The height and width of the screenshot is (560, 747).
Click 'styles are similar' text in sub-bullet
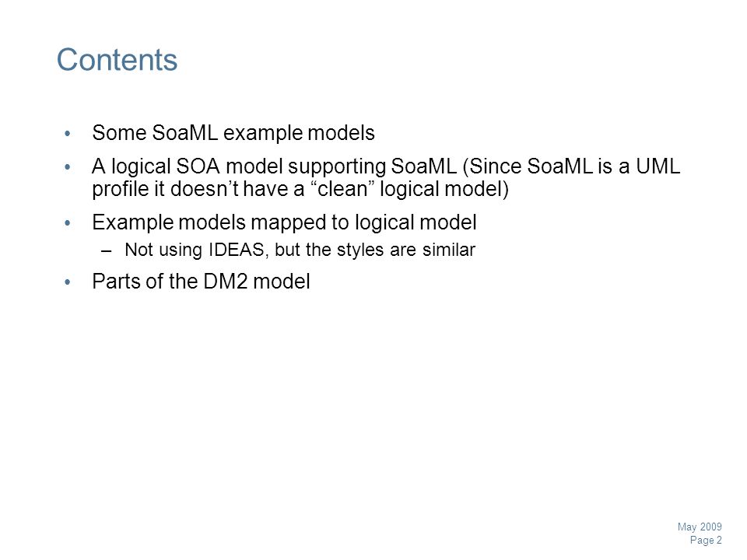(406, 250)
